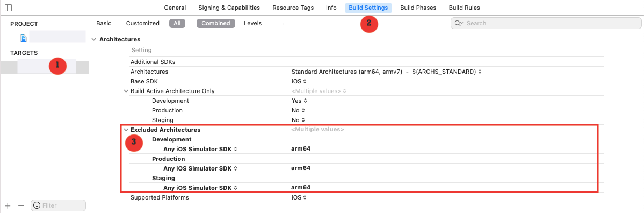This screenshot has width=644, height=213.
Task: Click the minus icon to remove target
Action: 21,205
